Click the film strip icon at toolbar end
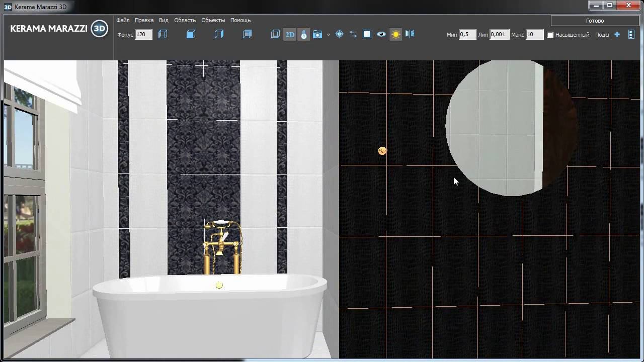The image size is (644, 362). pyautogui.click(x=631, y=35)
